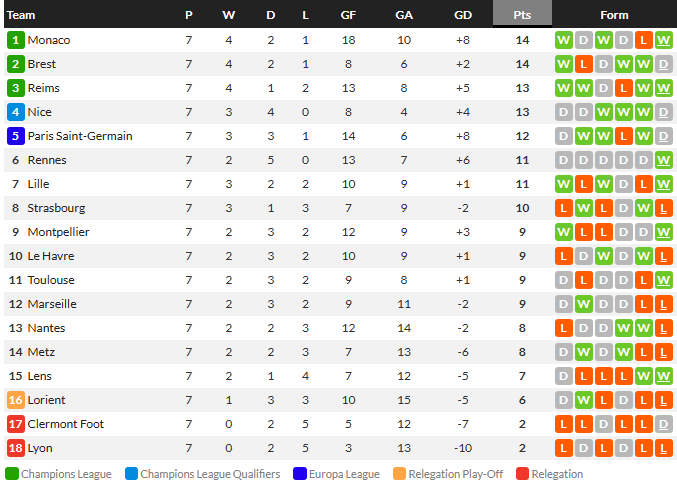
Task: Click the orange position 16 Lorient badge
Action: (16, 400)
